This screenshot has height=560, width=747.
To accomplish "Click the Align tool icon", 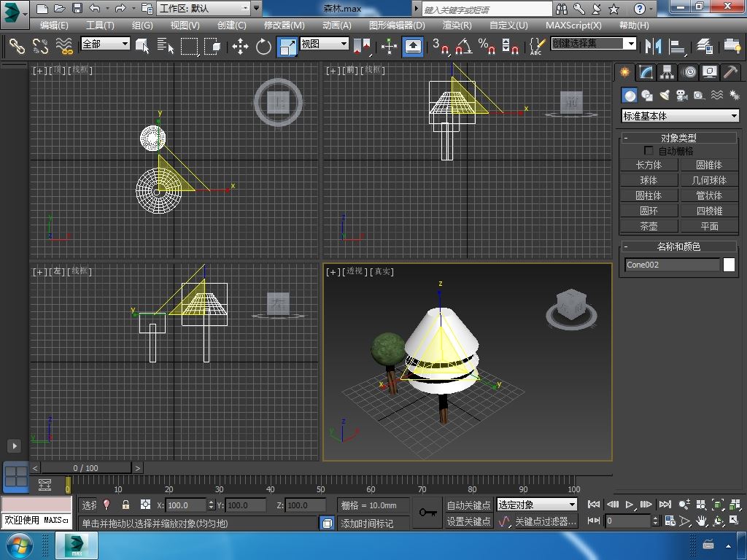I will [x=676, y=46].
